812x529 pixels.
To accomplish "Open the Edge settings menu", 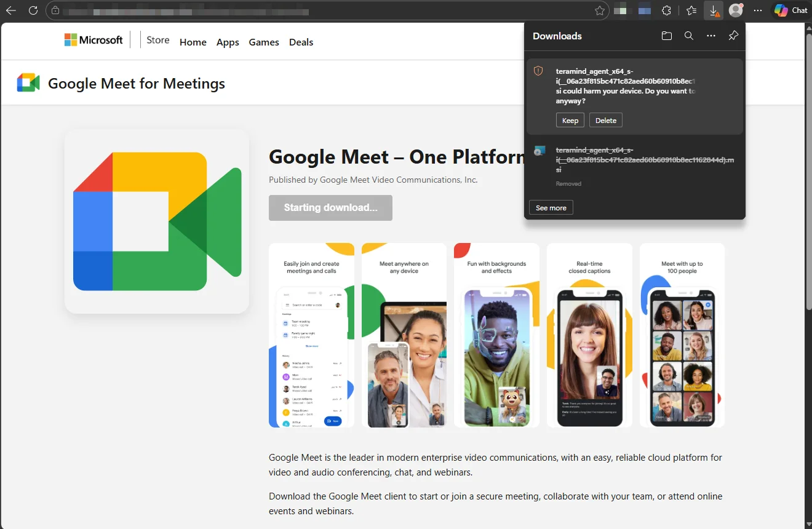I will click(757, 10).
